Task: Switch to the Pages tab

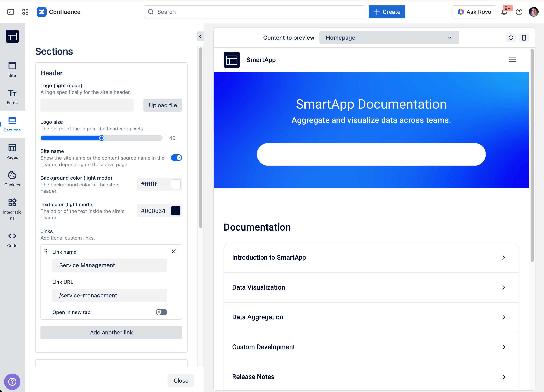Action: tap(12, 151)
